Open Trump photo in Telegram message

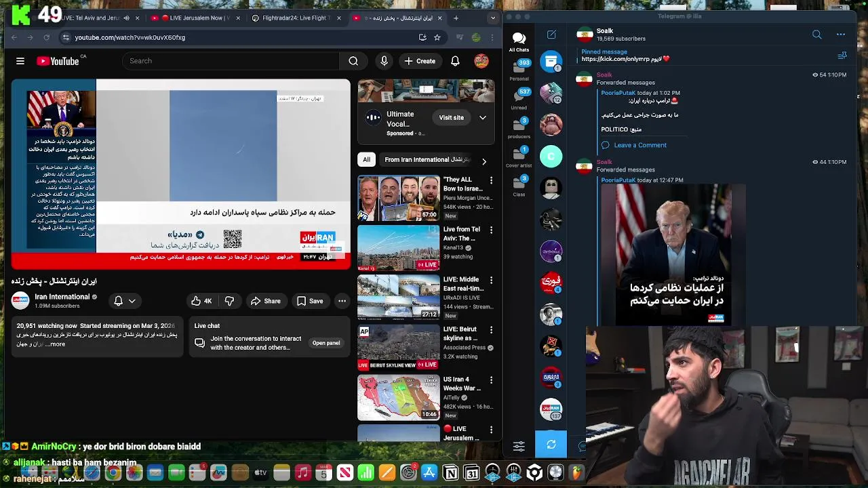click(x=672, y=255)
